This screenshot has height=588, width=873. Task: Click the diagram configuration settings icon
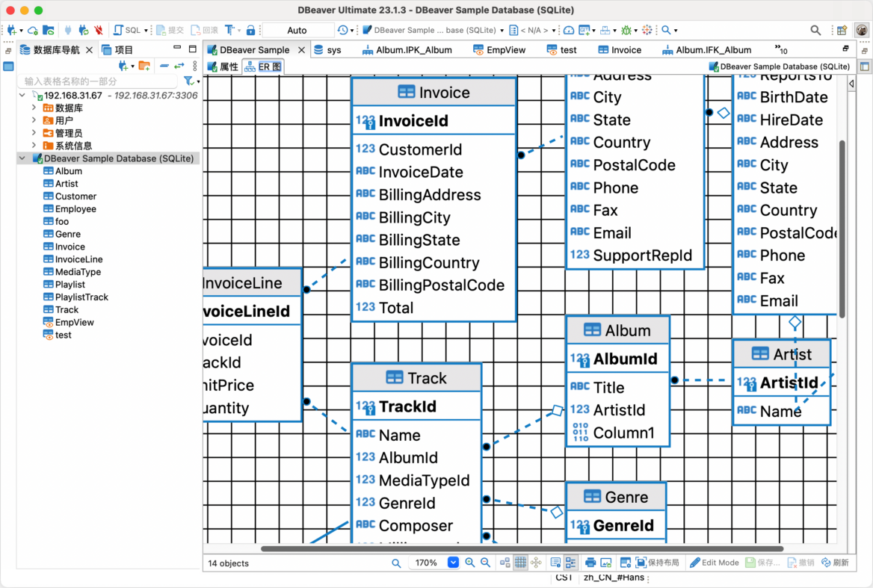coord(626,563)
